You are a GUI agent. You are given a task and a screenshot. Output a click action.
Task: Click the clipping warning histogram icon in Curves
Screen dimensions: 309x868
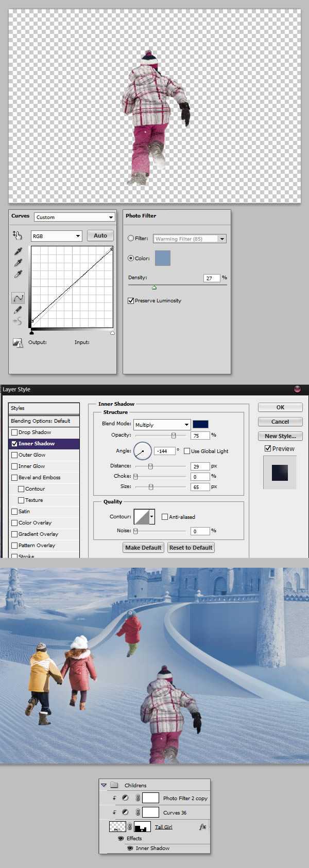18,343
